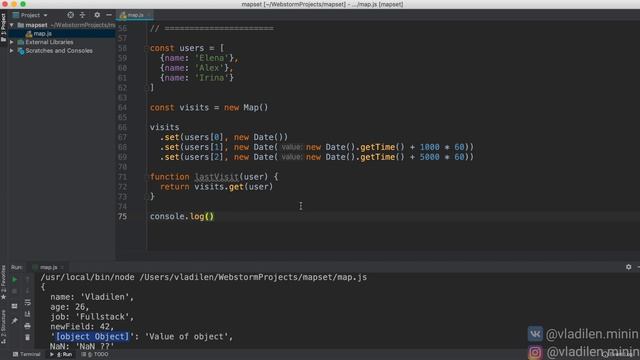Click newField: 42 output line
Screen dimensions: 640x360
pyautogui.click(x=82, y=327)
